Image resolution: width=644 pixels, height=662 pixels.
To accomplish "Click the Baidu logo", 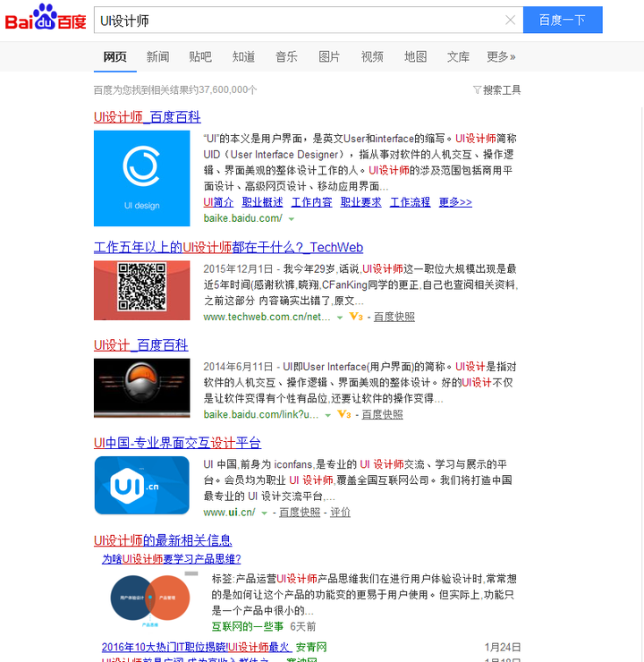I will click(46, 18).
